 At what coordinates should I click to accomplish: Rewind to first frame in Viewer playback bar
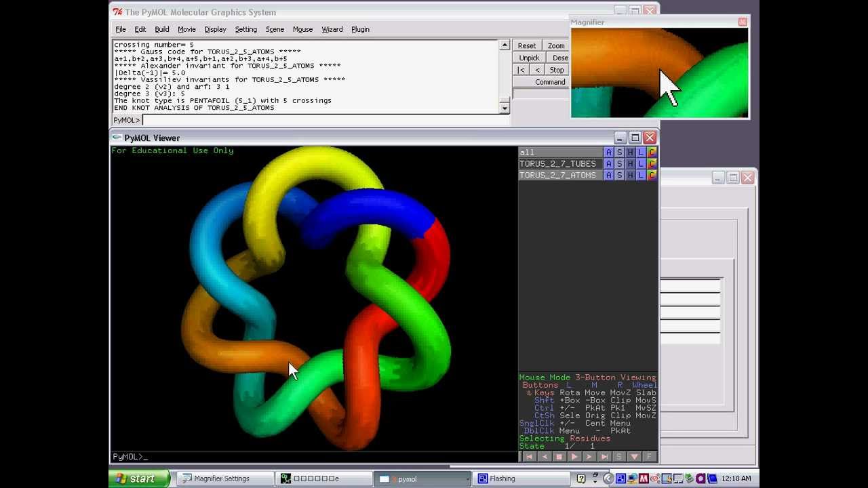(530, 457)
